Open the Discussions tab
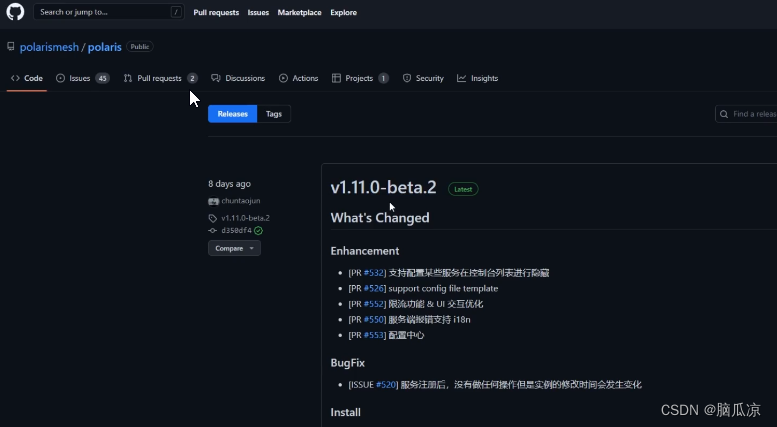 (x=238, y=78)
